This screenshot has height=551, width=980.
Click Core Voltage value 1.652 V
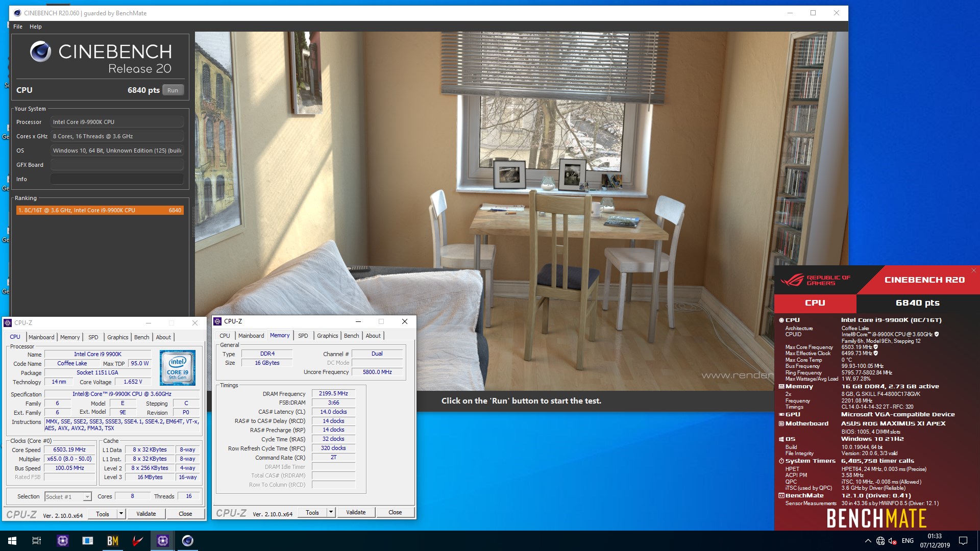133,382
